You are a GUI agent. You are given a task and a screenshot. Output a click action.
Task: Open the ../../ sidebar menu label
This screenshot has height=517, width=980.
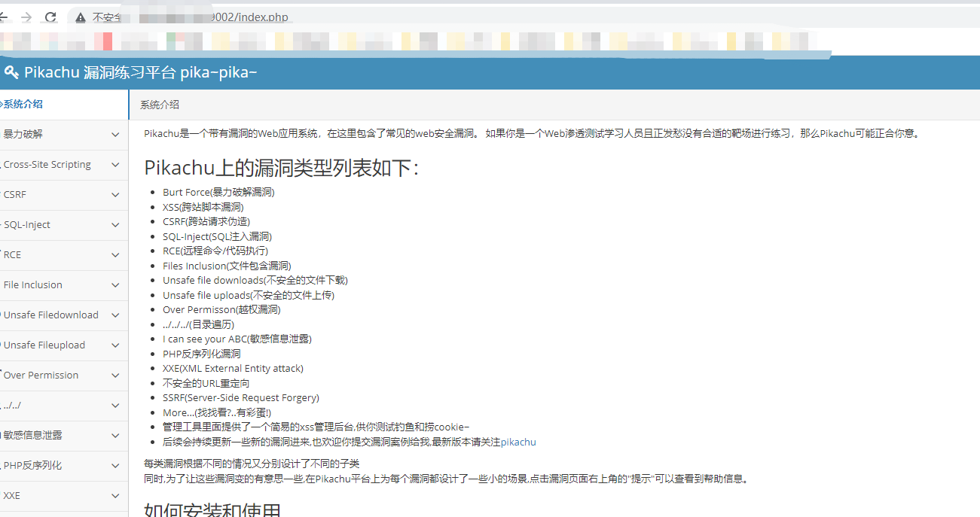(x=12, y=406)
